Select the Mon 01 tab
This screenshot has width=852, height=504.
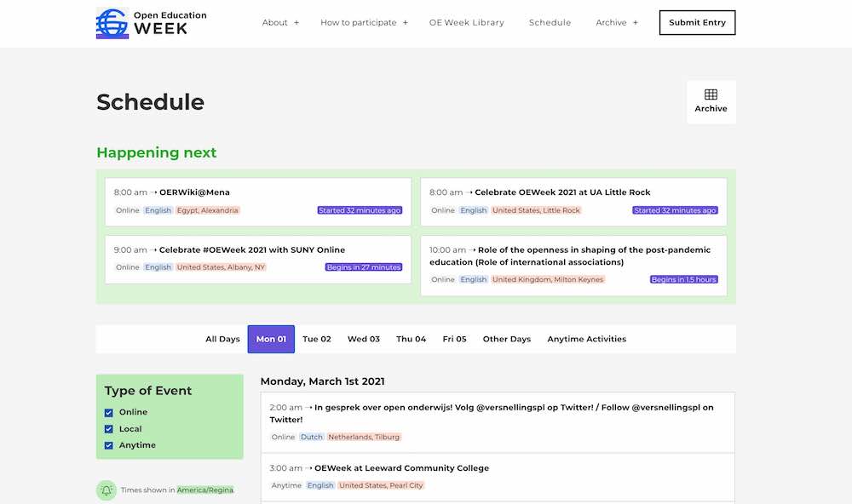(271, 339)
